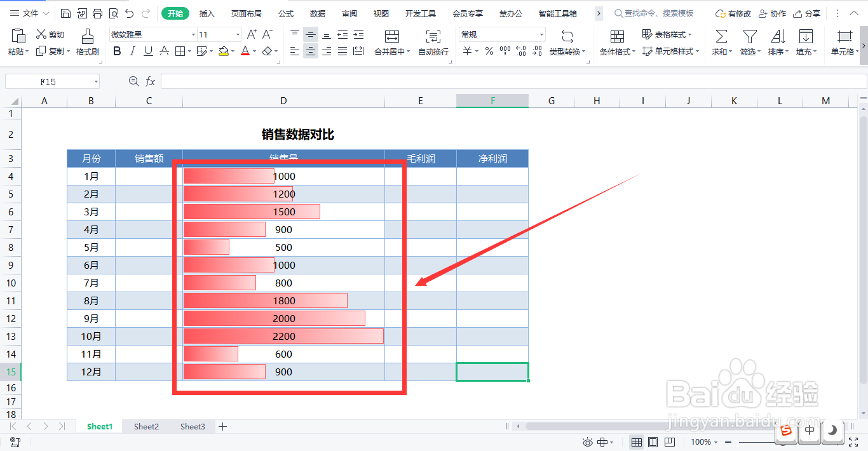Image resolution: width=868 pixels, height=451 pixels.
Task: Click the fx insert function icon
Action: click(x=151, y=81)
